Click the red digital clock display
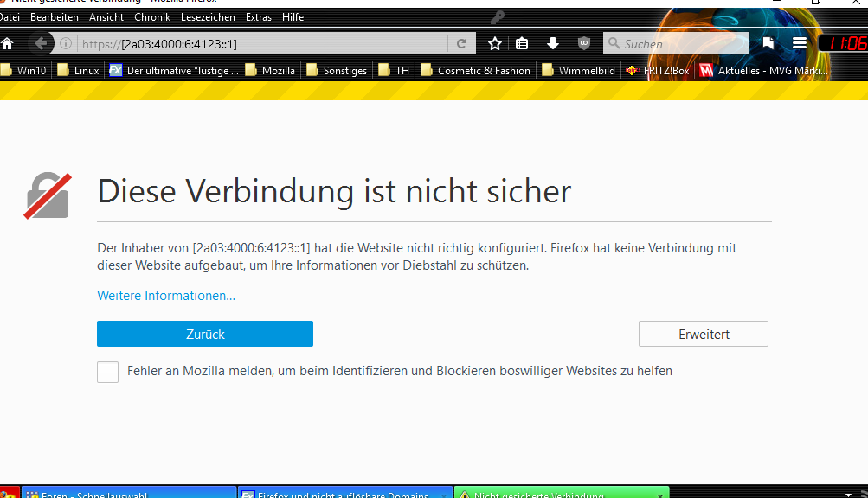The image size is (868, 498). point(843,43)
